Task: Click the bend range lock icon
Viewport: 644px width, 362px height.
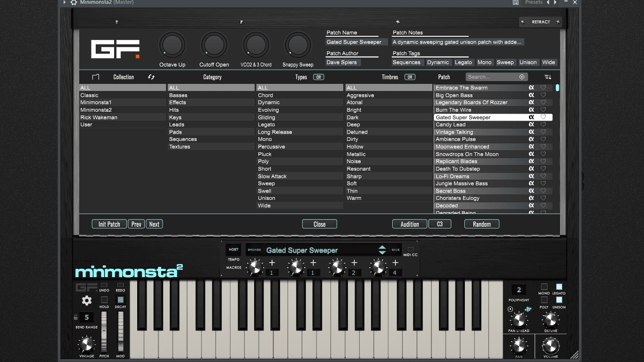Action: pyautogui.click(x=75, y=317)
